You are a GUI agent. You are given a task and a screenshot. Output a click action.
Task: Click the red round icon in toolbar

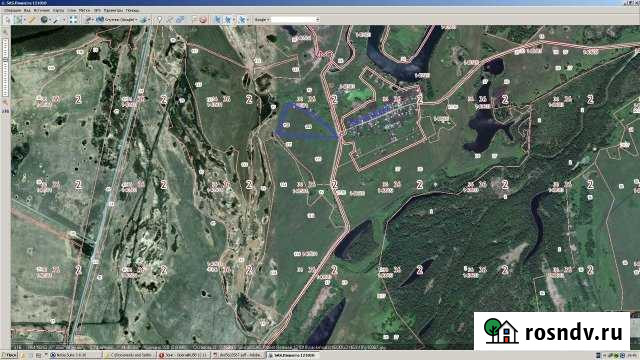(x=203, y=20)
